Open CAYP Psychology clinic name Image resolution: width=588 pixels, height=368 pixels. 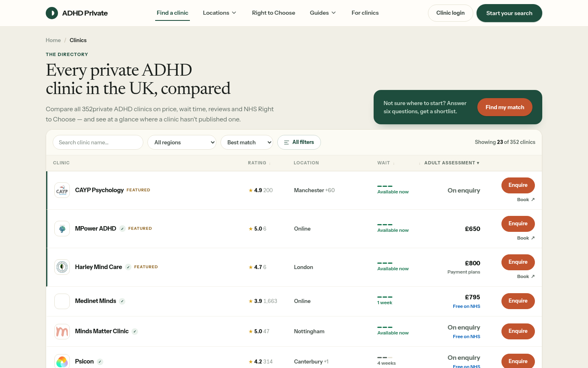[x=99, y=190]
